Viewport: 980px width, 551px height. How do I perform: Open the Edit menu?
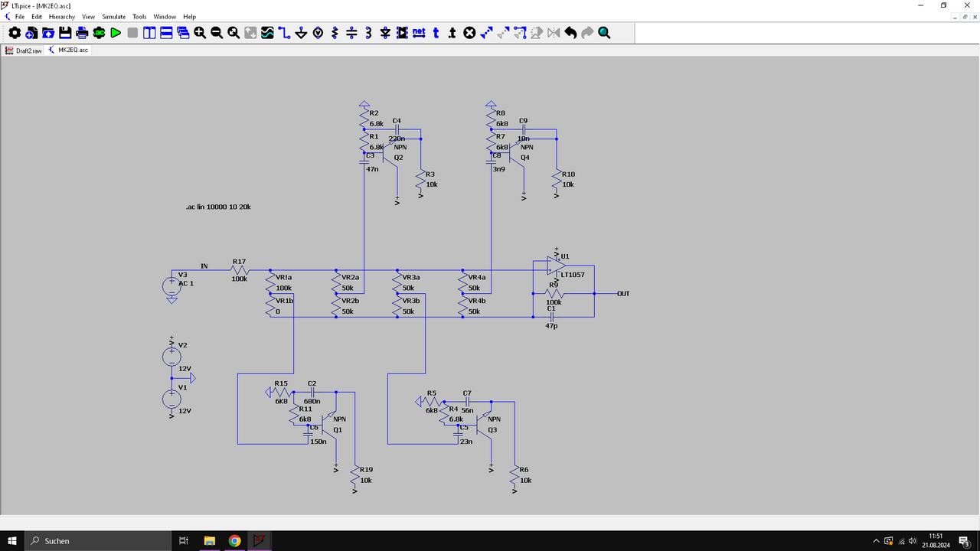click(37, 16)
